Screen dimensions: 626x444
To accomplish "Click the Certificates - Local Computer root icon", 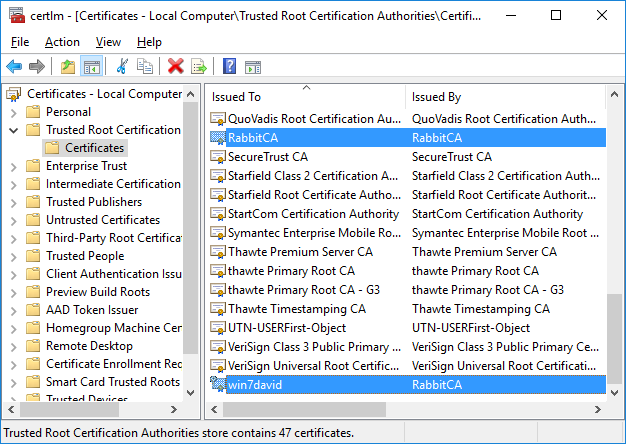I will (x=14, y=94).
